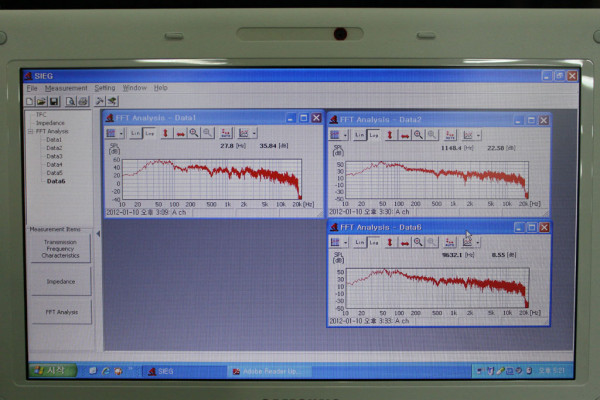Open the wrench settings tool icon

click(99, 101)
